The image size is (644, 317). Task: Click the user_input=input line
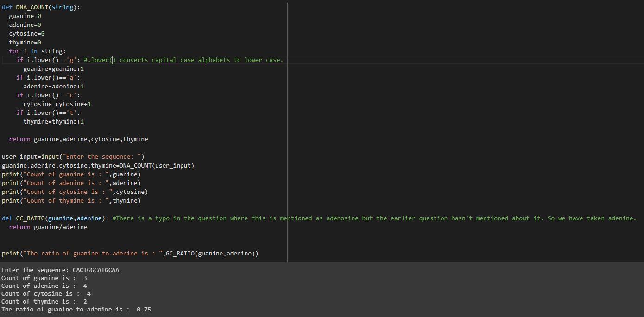point(73,157)
